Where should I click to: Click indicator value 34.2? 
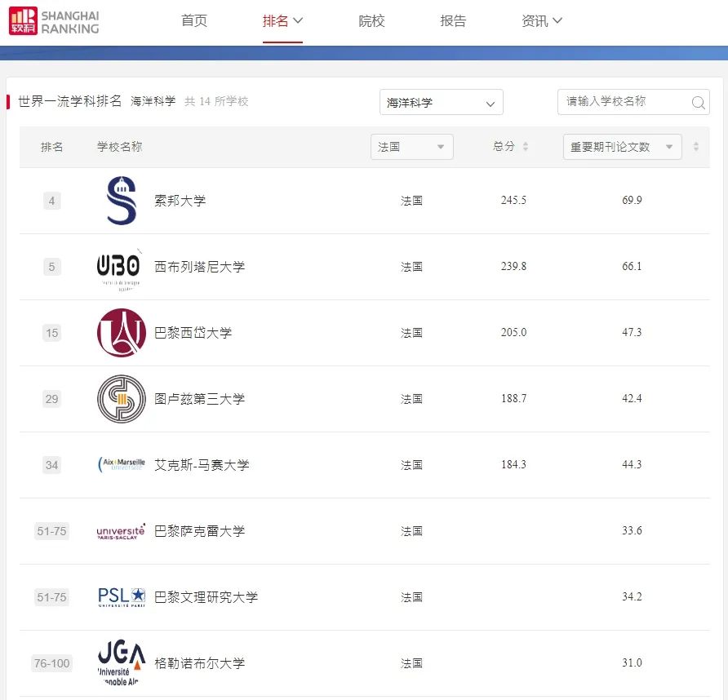pyautogui.click(x=632, y=596)
